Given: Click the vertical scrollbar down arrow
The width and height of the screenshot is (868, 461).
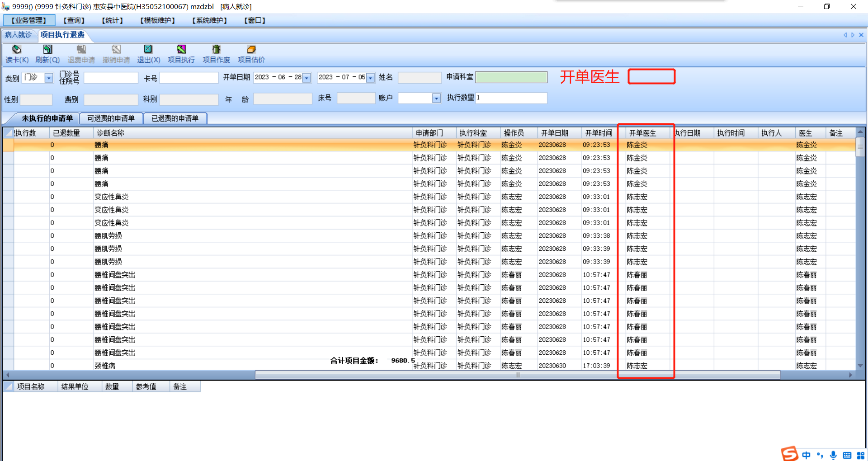Looking at the screenshot, I should pos(860,366).
